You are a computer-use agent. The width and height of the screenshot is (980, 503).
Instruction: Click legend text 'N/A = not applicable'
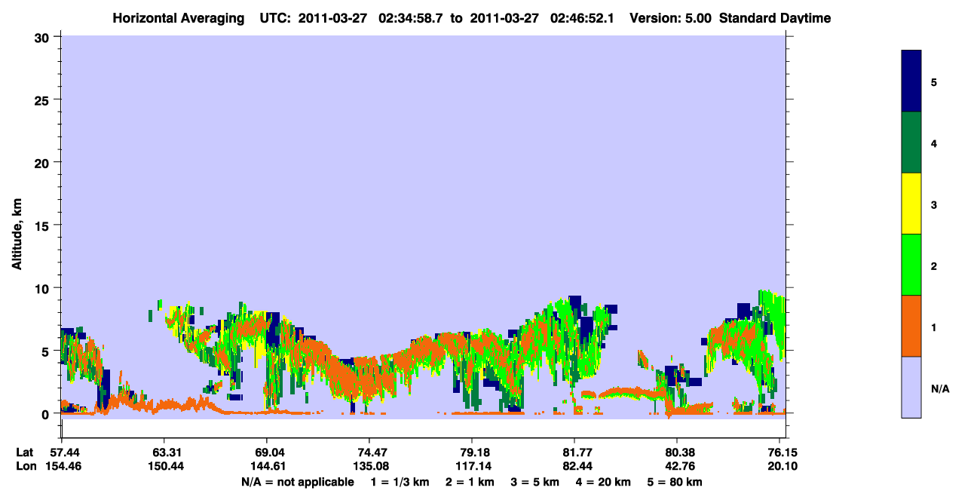pos(297,482)
